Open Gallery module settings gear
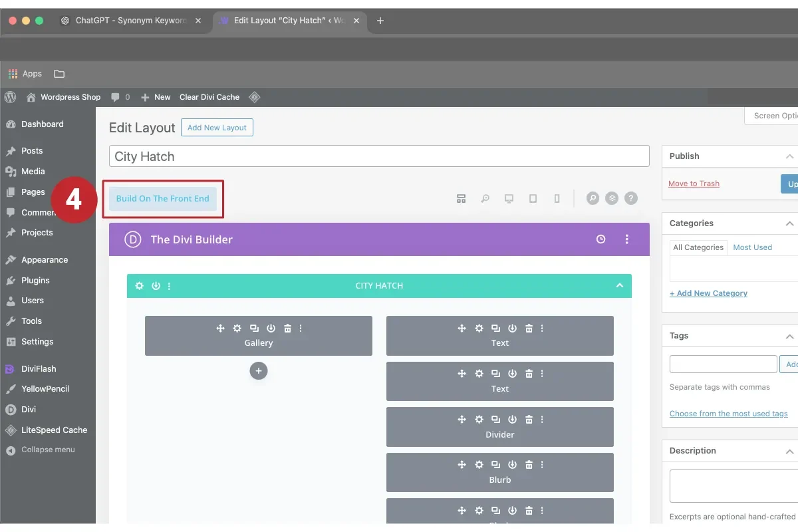The image size is (798, 532). tap(237, 328)
